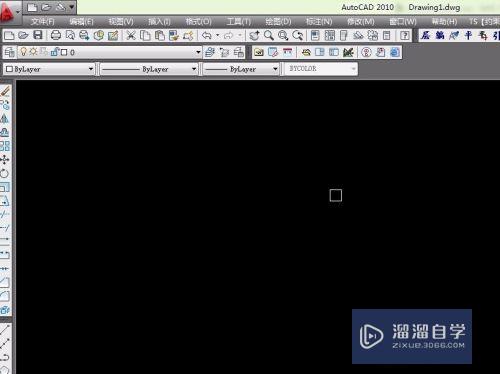Open the Layer States Manager icon
The width and height of the screenshot is (500, 374).
click(239, 52)
